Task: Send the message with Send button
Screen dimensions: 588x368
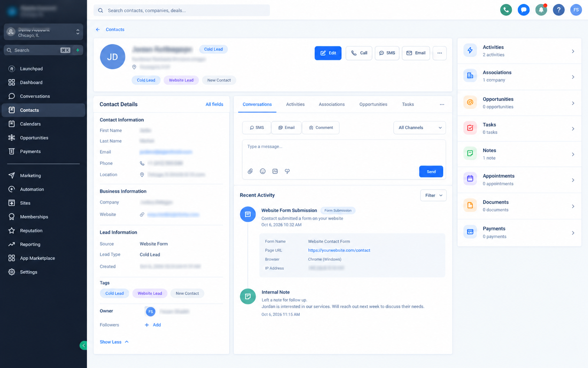Action: pyautogui.click(x=431, y=172)
